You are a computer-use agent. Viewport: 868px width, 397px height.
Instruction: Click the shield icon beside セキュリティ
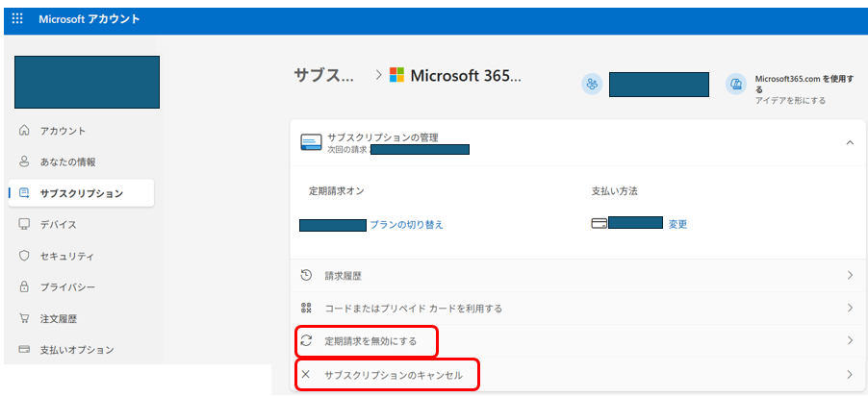[x=24, y=256]
